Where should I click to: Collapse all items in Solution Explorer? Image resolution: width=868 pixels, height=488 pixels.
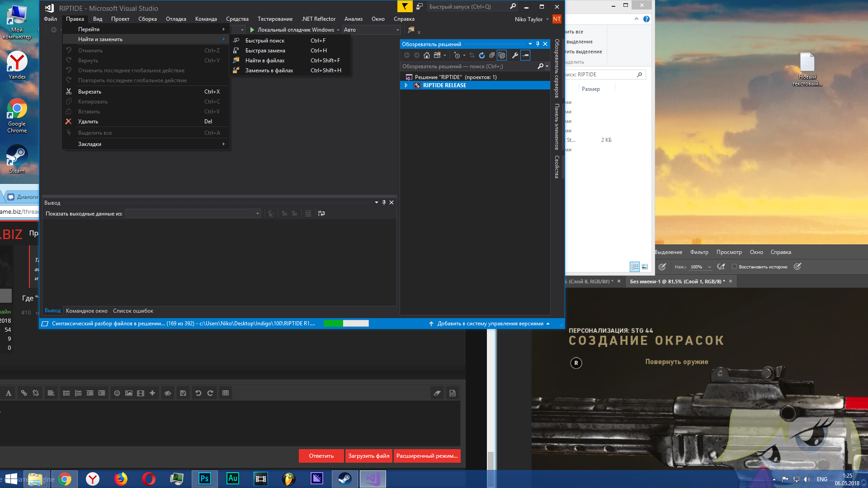(492, 55)
